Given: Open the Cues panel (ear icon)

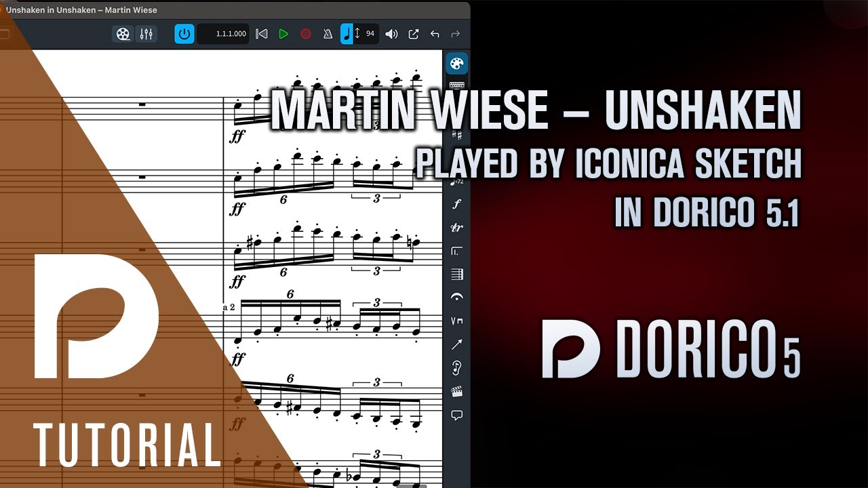Looking at the screenshot, I should [x=457, y=368].
